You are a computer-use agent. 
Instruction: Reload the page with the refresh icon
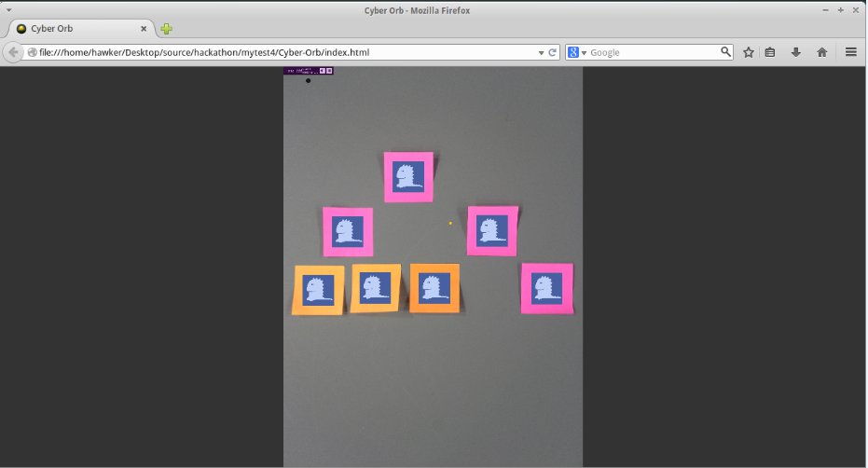pos(552,52)
